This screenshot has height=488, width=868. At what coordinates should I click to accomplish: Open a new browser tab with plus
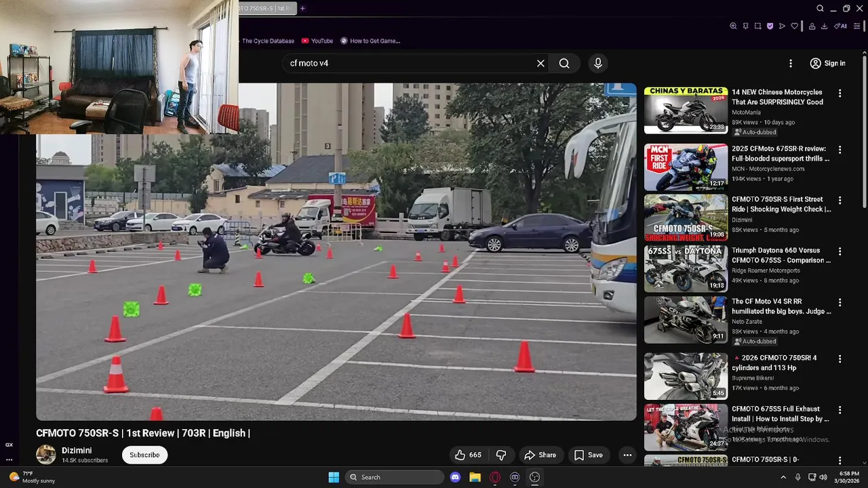click(x=302, y=8)
